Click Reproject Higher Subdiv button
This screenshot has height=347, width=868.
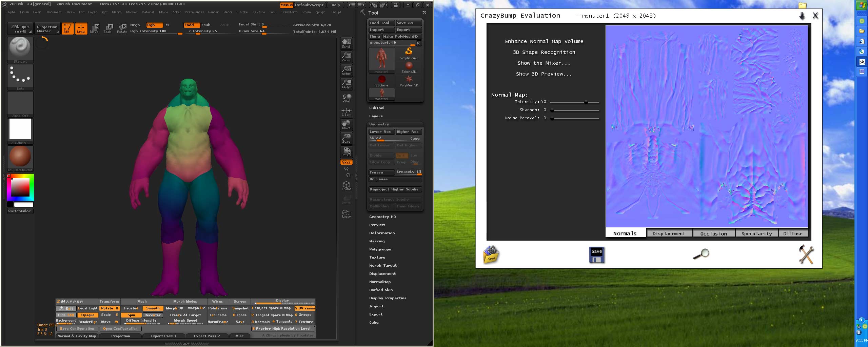tap(395, 189)
